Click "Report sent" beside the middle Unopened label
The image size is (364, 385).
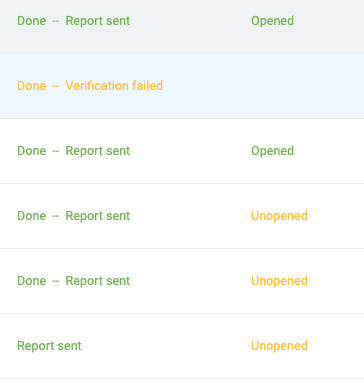pos(98,281)
